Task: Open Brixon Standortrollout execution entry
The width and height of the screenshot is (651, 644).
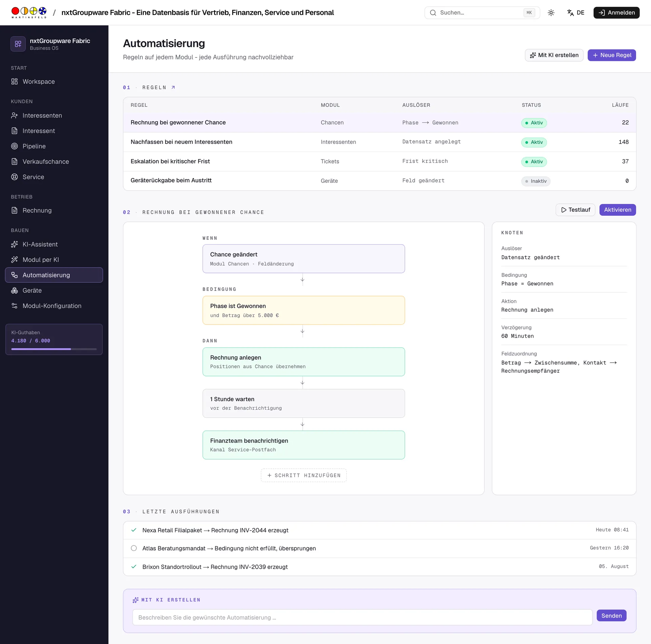Action: click(379, 567)
